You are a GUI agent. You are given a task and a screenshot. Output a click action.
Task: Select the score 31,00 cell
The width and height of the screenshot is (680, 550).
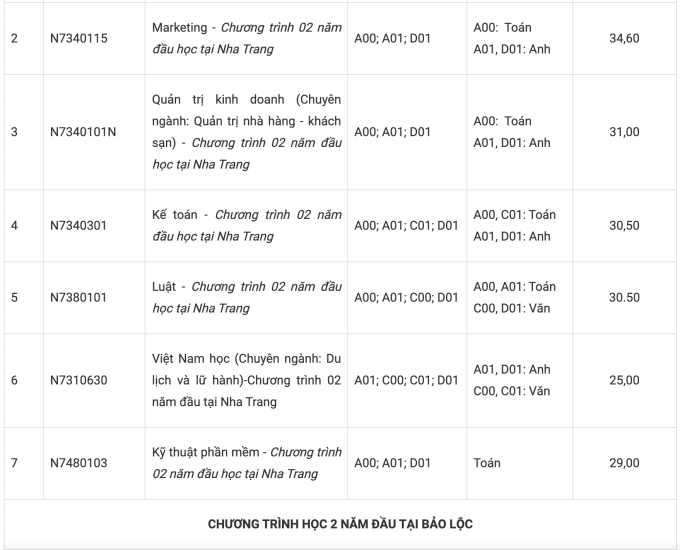point(624,132)
